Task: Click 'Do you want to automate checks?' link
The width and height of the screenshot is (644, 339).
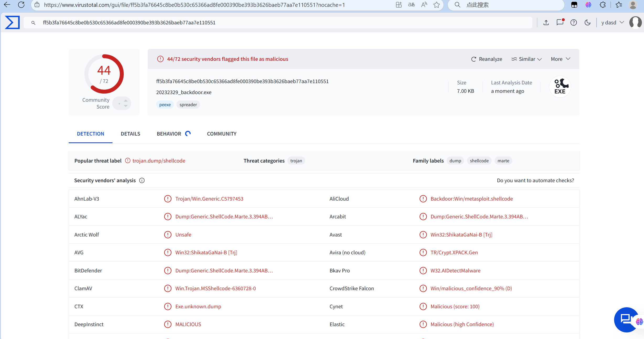Action: 535,180
